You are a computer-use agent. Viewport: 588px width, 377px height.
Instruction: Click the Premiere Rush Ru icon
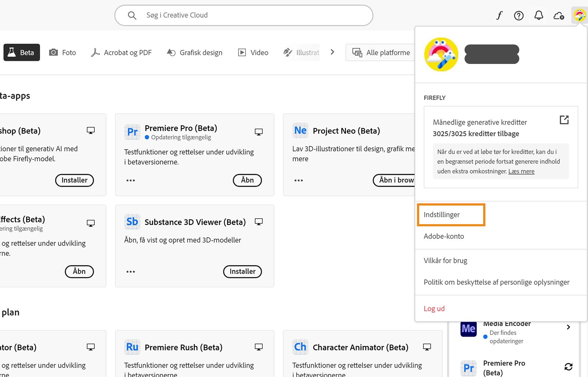132,347
